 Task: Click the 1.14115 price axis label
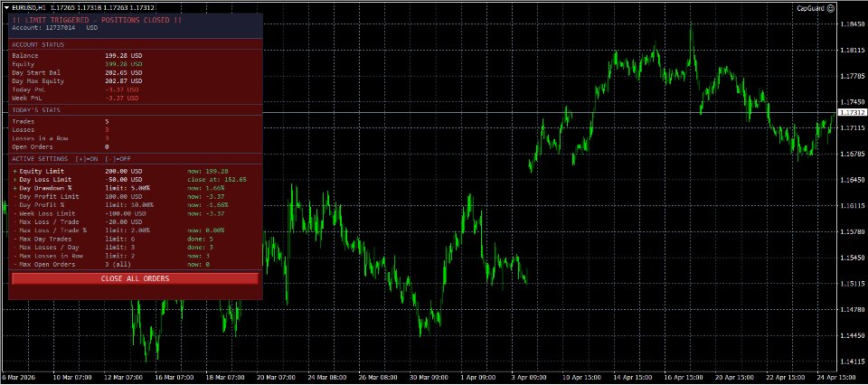[x=852, y=362]
